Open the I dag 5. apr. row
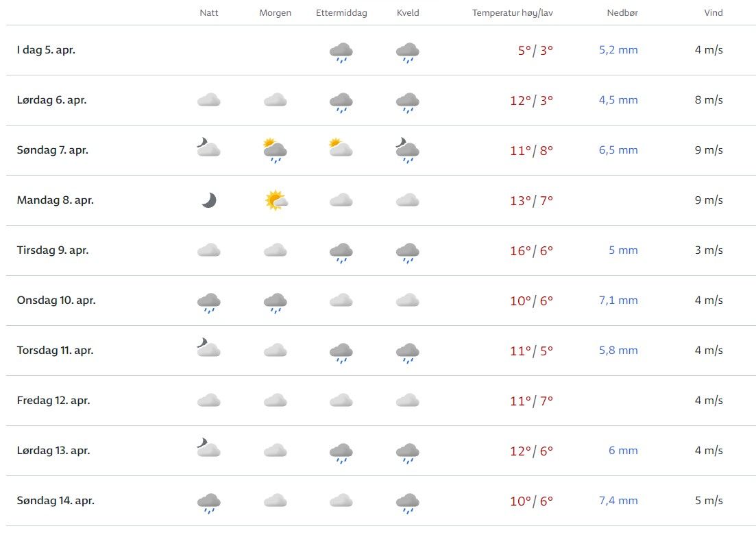The image size is (756, 533). click(x=46, y=50)
